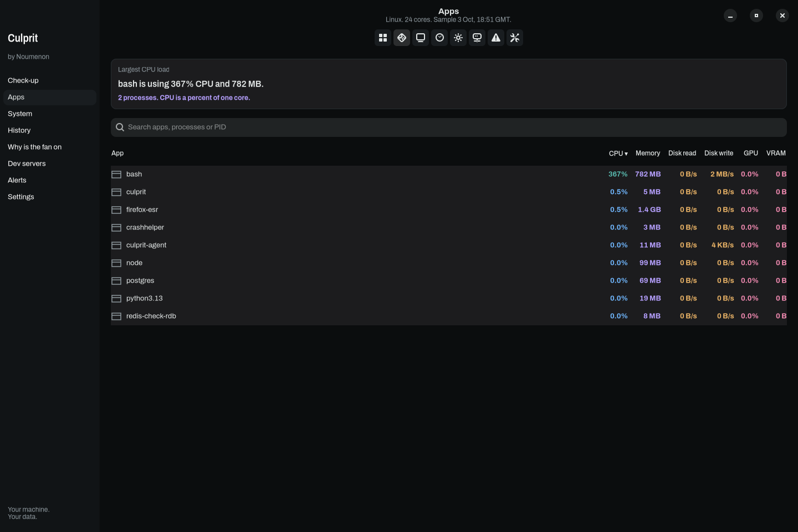Click the window icon beside redis-check-rdb
Viewport: 798px width, 532px height.
tap(116, 316)
